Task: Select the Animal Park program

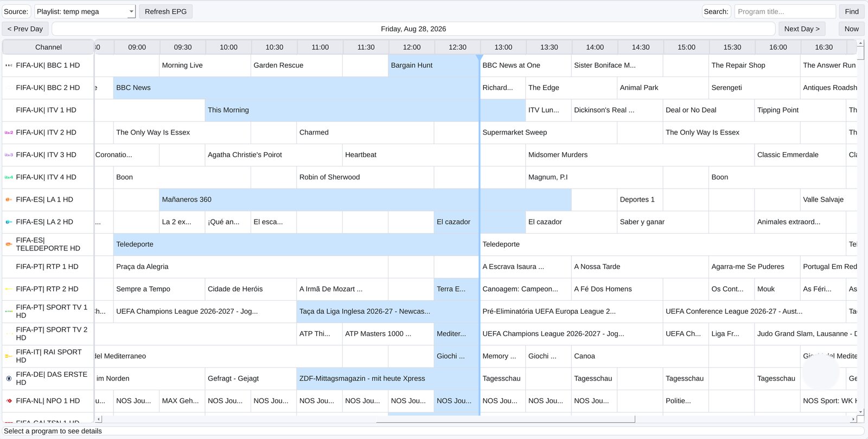Action: coord(662,88)
